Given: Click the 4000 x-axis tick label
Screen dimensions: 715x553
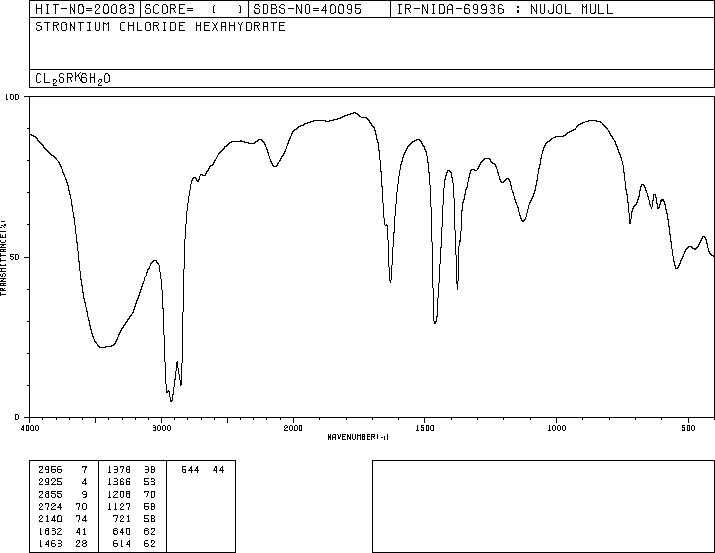Looking at the screenshot, I should tap(30, 428).
